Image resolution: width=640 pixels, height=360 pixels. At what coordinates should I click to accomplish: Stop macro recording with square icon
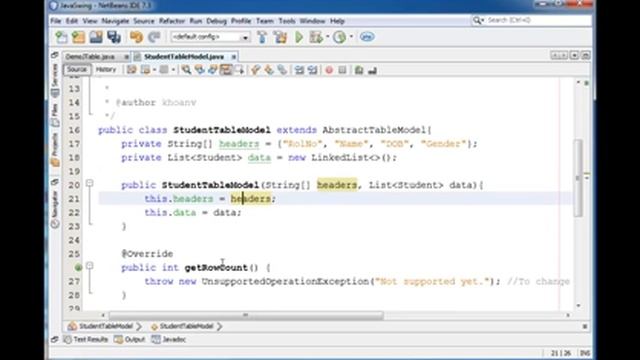point(342,70)
